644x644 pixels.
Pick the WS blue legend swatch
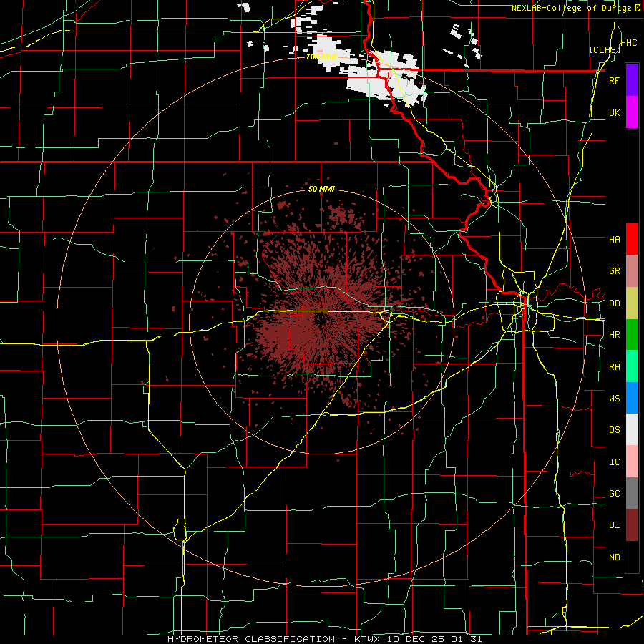click(632, 398)
